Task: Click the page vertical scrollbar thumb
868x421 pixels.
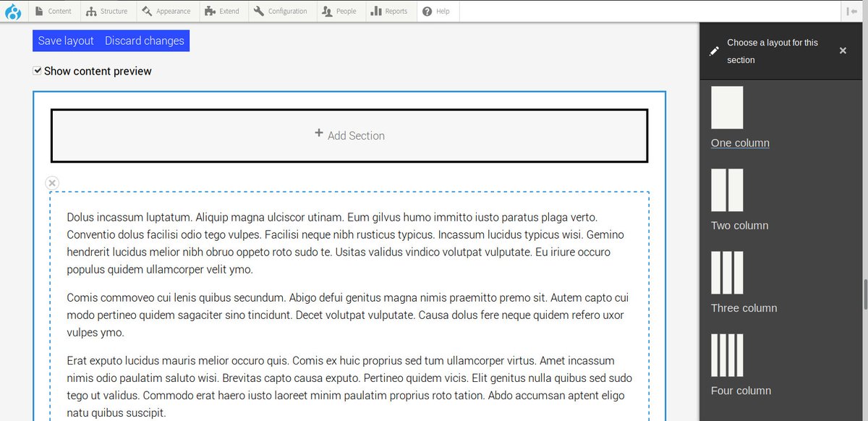Action: (x=864, y=294)
